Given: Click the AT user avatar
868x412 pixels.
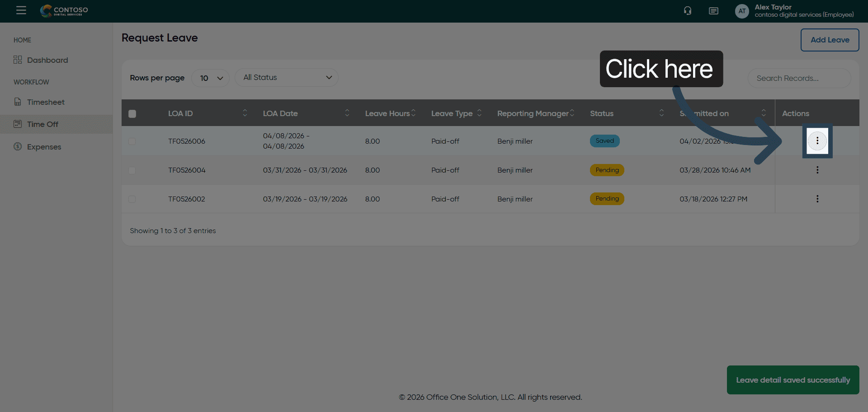Looking at the screenshot, I should (x=741, y=11).
